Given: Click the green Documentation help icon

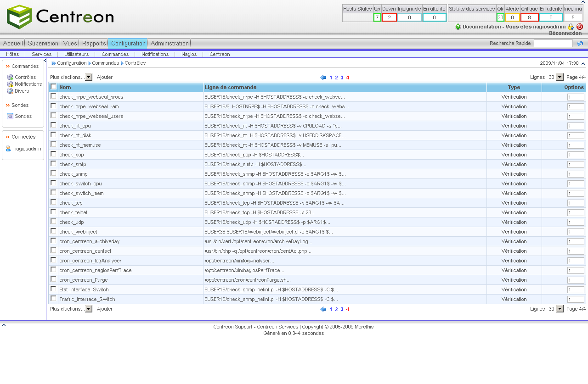Looking at the screenshot, I should click(458, 27).
